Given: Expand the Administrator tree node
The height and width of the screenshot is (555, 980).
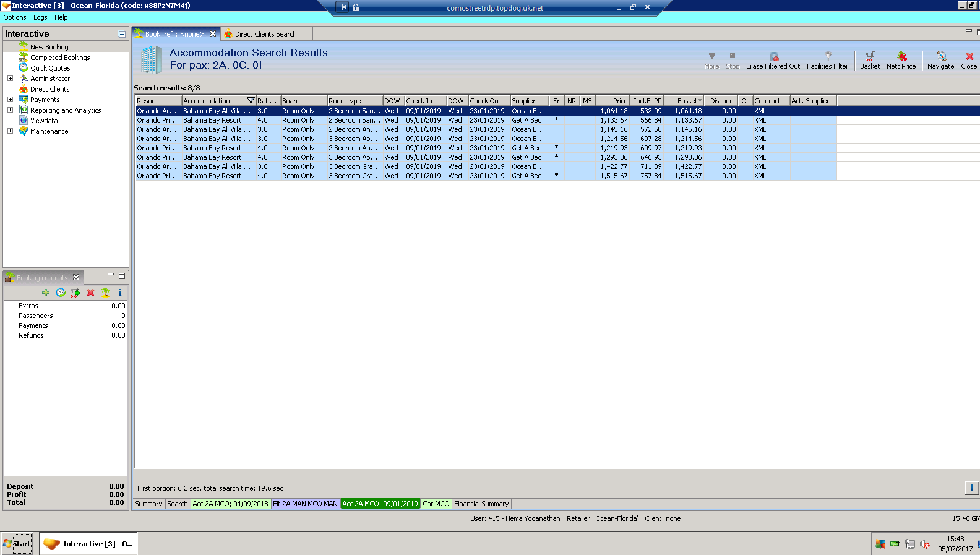Looking at the screenshot, I should [x=10, y=79].
